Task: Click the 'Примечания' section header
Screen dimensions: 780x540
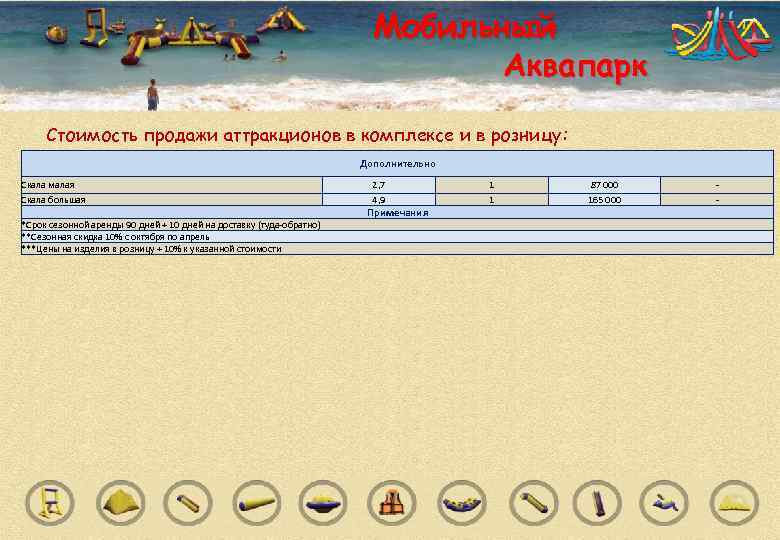Action: point(397,212)
